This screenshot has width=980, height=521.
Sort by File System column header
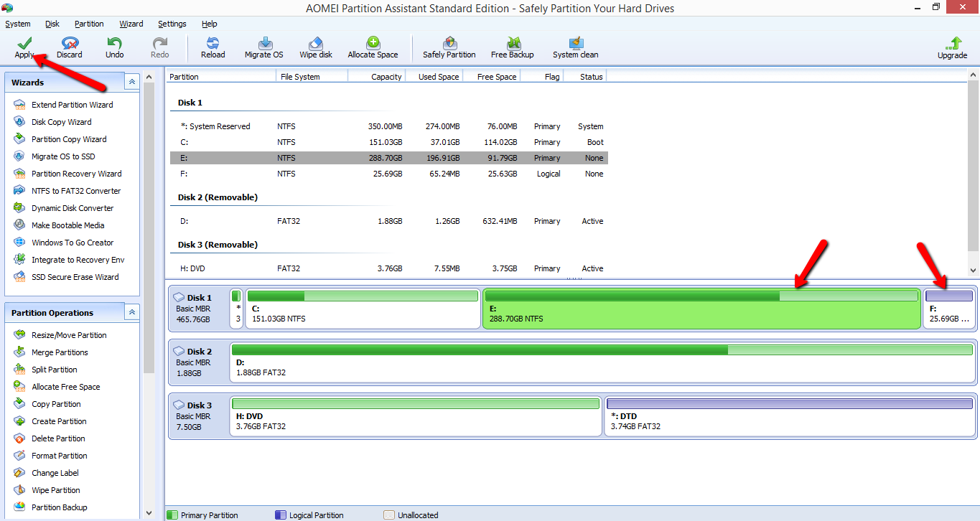point(312,77)
